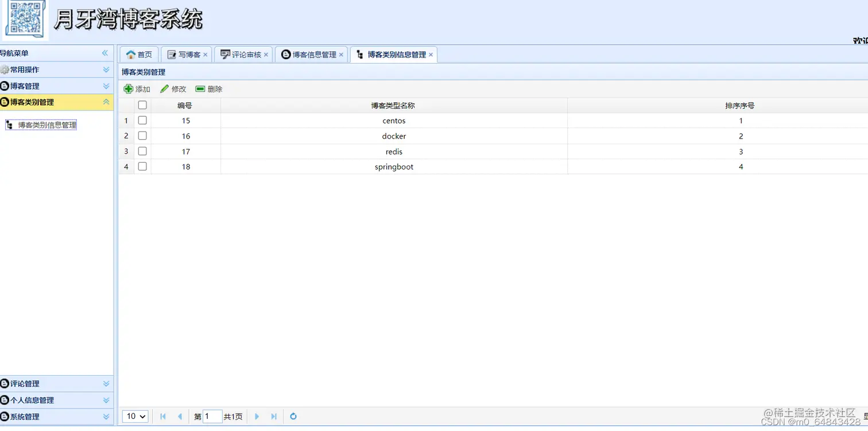The image size is (868, 431).
Task: Click the QR code logo image
Action: pos(25,20)
